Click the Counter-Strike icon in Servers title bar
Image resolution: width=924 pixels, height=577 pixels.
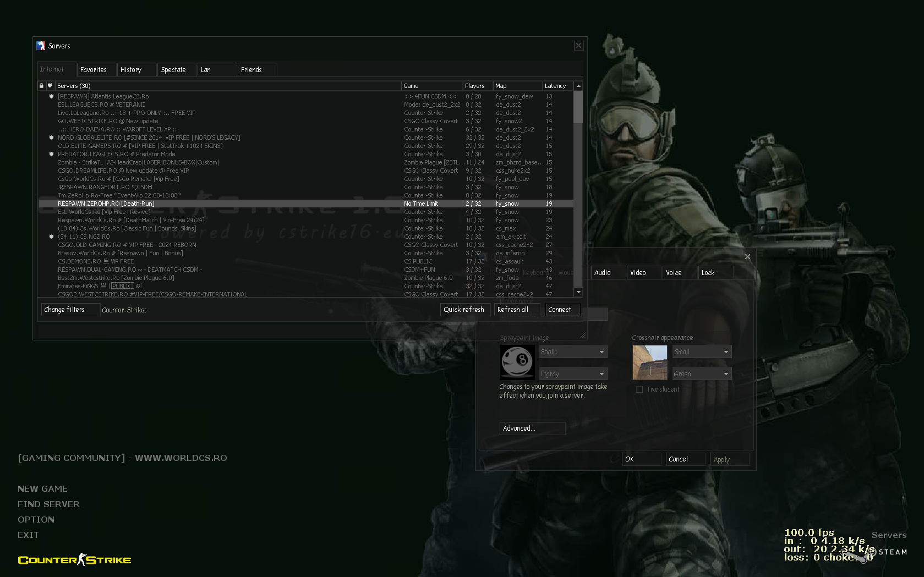click(x=41, y=46)
